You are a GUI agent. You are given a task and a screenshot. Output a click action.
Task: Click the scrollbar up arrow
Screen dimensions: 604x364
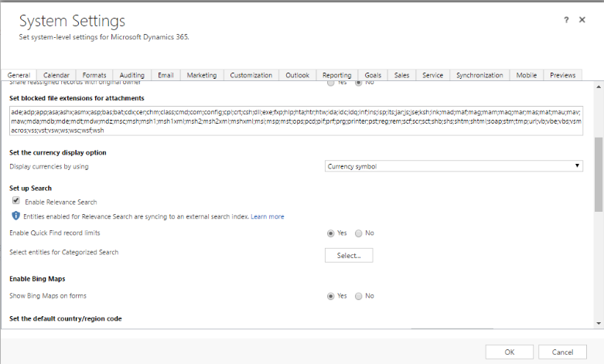pyautogui.click(x=599, y=87)
